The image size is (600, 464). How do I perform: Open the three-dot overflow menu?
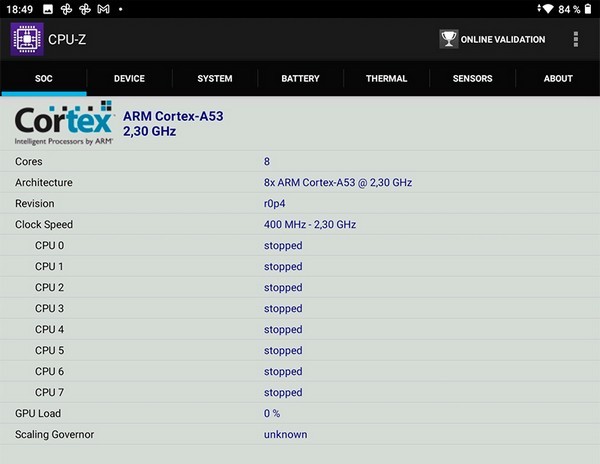click(576, 40)
